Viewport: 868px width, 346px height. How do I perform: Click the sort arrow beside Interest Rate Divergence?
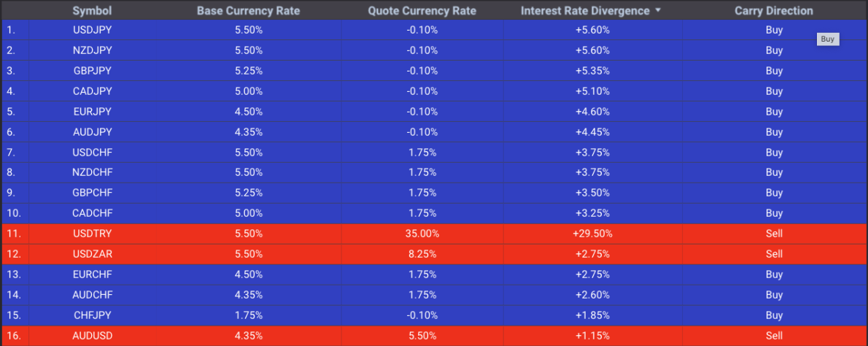point(659,11)
